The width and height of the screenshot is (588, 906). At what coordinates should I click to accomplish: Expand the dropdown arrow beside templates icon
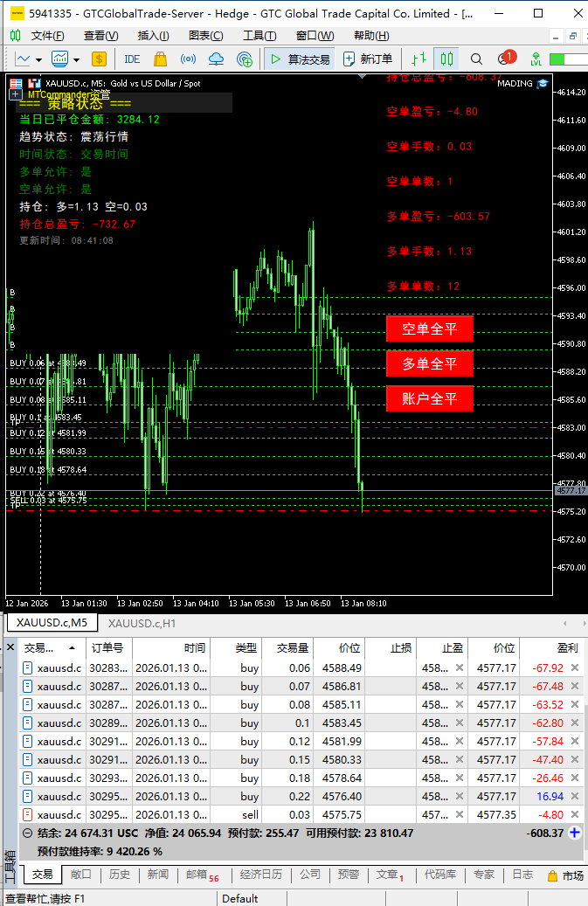coord(76,59)
